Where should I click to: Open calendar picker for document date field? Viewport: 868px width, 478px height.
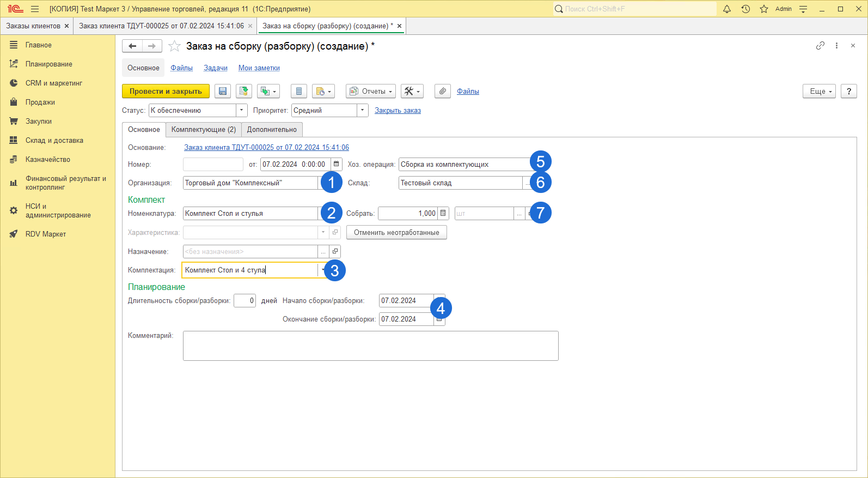click(x=337, y=164)
